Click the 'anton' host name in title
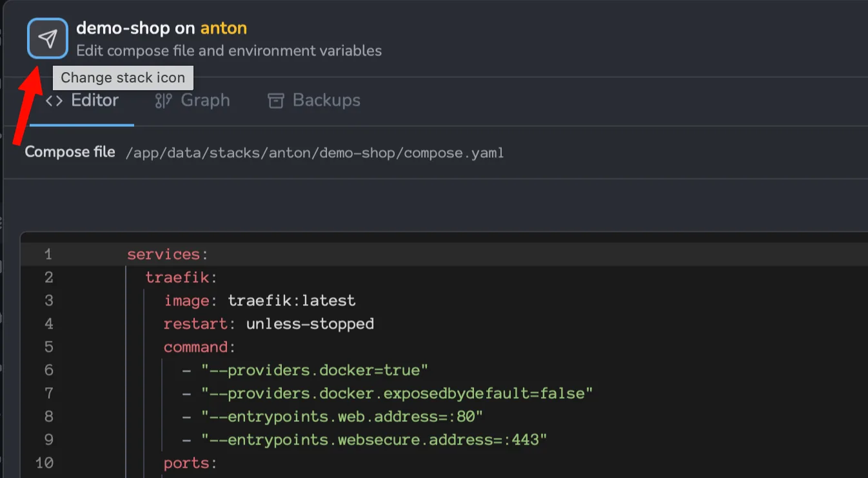Image resolution: width=868 pixels, height=478 pixels. [224, 28]
